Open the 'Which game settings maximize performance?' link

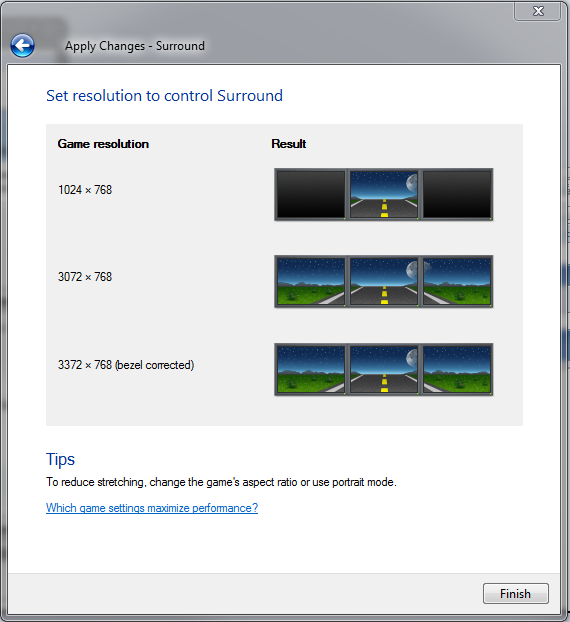pyautogui.click(x=152, y=508)
